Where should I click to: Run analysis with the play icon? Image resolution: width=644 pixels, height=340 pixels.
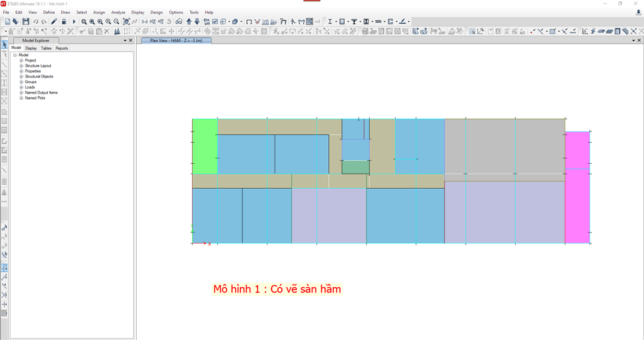[x=74, y=22]
